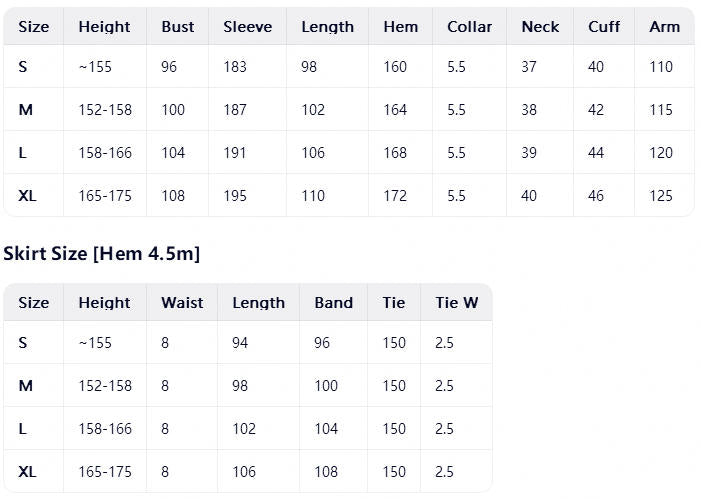Click the 94 length value in skirt table
Image resolution: width=701 pixels, height=499 pixels.
(240, 343)
